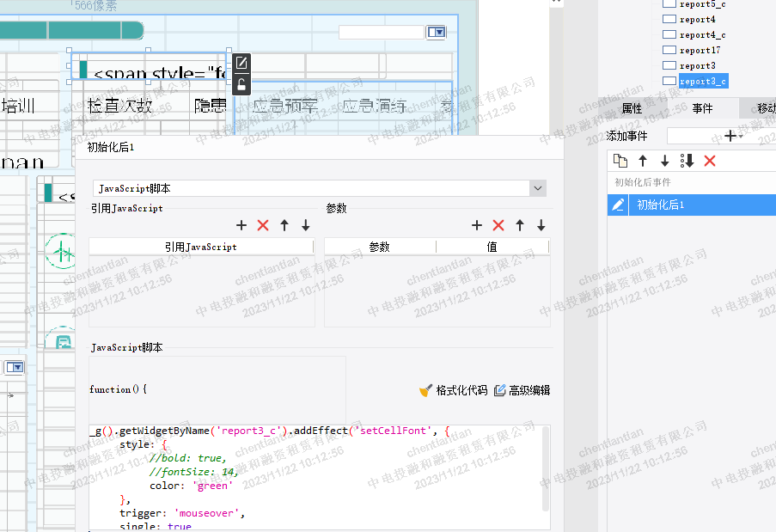Image resolution: width=776 pixels, height=532 pixels.
Task: Click inside the JavaScript code editor
Action: point(315,478)
